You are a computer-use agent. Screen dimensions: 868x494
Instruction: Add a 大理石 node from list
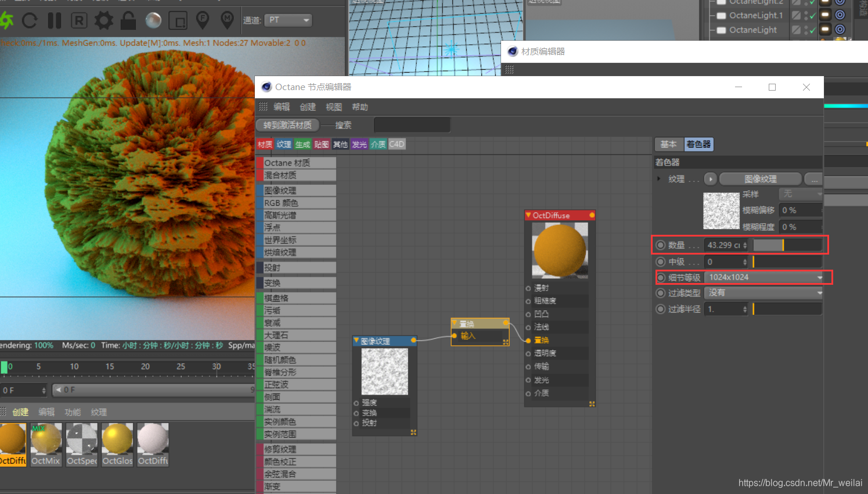[x=296, y=335]
